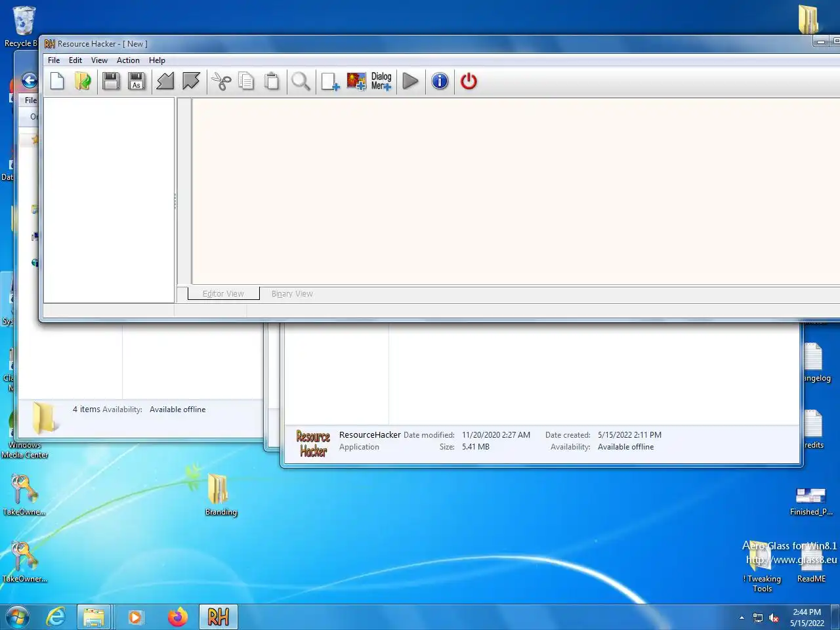The image size is (840, 630).
Task: Open Find with the magnifying glass icon
Action: pos(301,81)
